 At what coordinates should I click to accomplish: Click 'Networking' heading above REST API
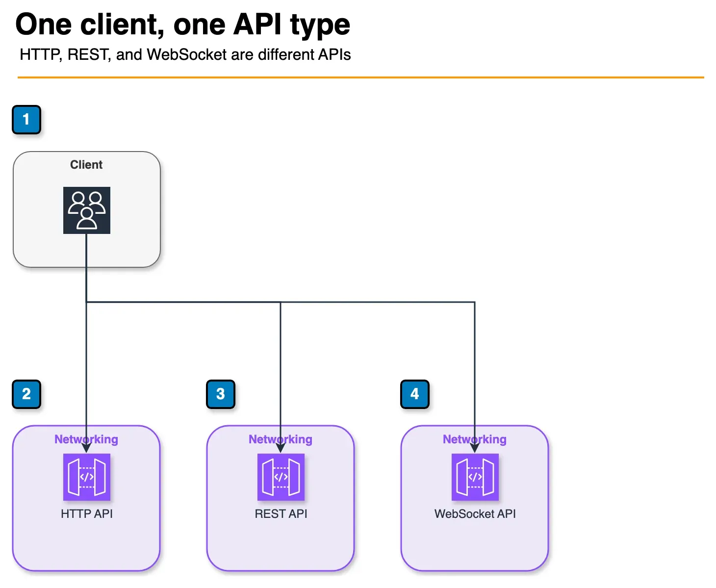pos(281,439)
